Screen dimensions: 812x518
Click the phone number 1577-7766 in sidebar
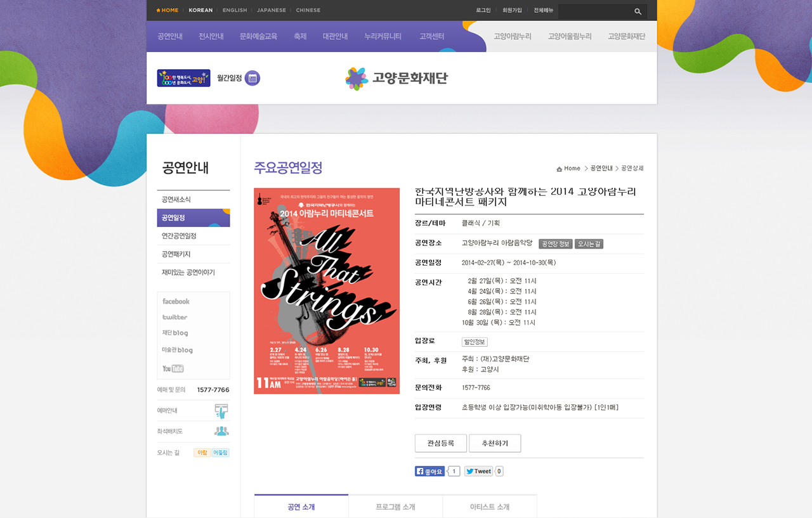pos(213,390)
